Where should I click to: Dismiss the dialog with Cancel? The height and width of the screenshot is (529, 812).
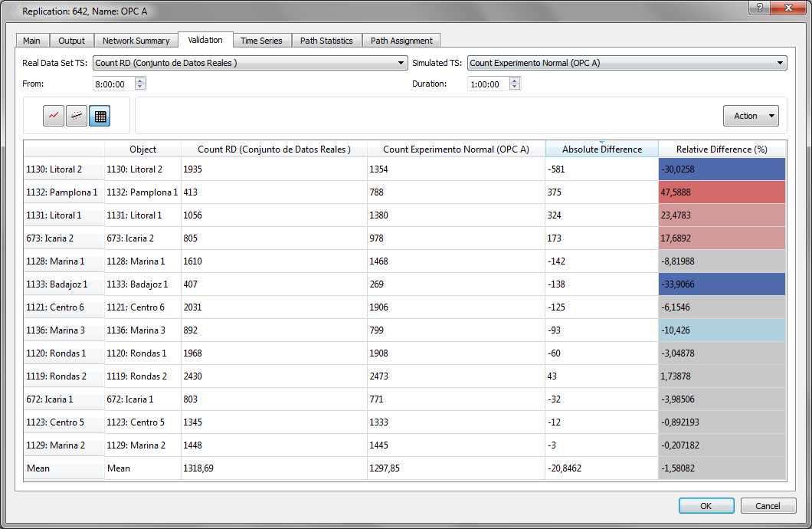pyautogui.click(x=768, y=505)
